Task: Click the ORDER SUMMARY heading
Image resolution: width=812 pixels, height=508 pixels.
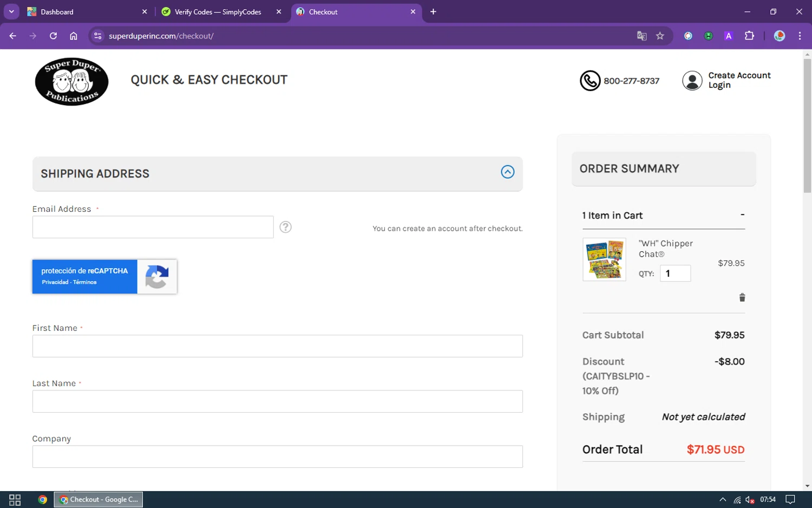Action: coord(629,168)
